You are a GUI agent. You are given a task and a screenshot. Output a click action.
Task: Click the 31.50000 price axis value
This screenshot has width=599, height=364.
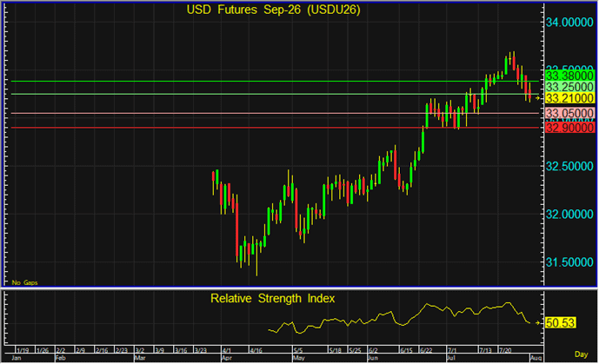tap(569, 262)
